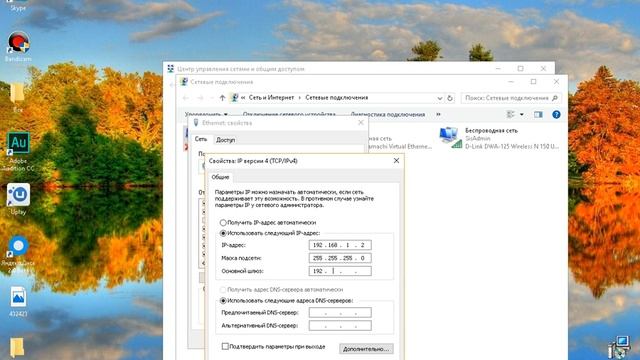Click the address bar location icon

coord(234,98)
